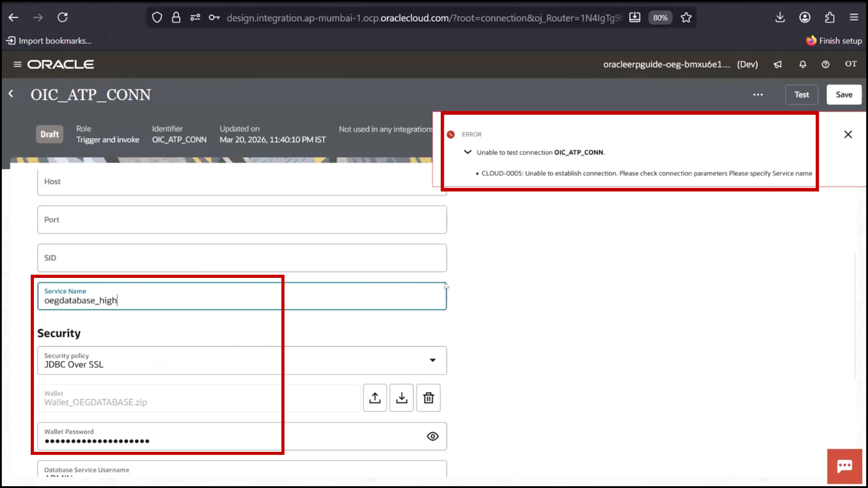The width and height of the screenshot is (868, 488).
Task: Open the help question mark icon
Action: (826, 64)
